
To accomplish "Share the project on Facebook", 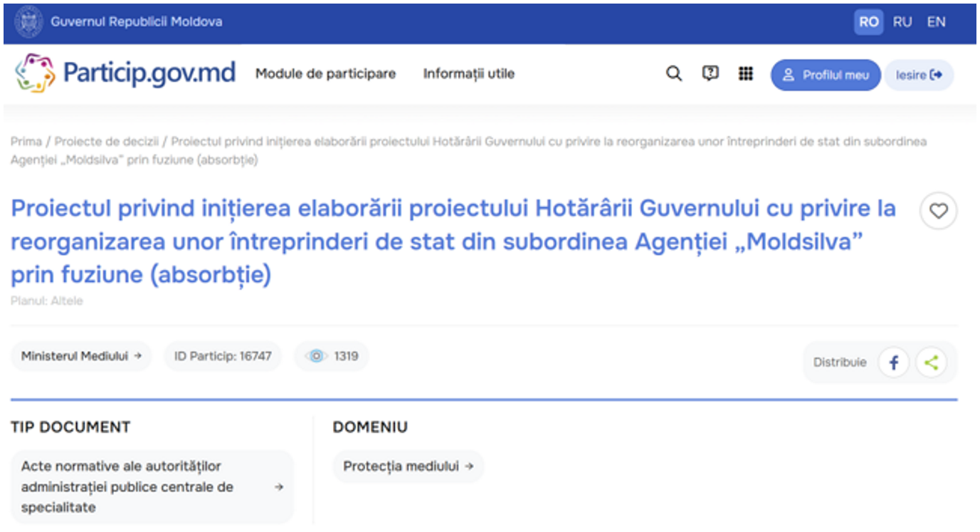I will click(x=894, y=363).
